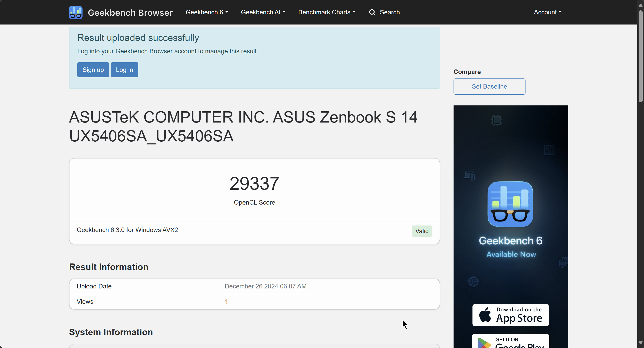644x348 pixels.
Task: Click the Geekbench 6 app icon in ad
Action: coord(510,204)
